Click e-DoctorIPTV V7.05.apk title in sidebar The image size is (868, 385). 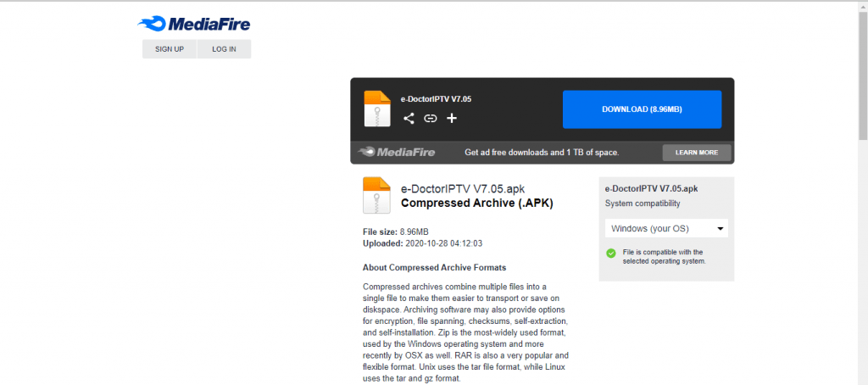[x=652, y=188]
